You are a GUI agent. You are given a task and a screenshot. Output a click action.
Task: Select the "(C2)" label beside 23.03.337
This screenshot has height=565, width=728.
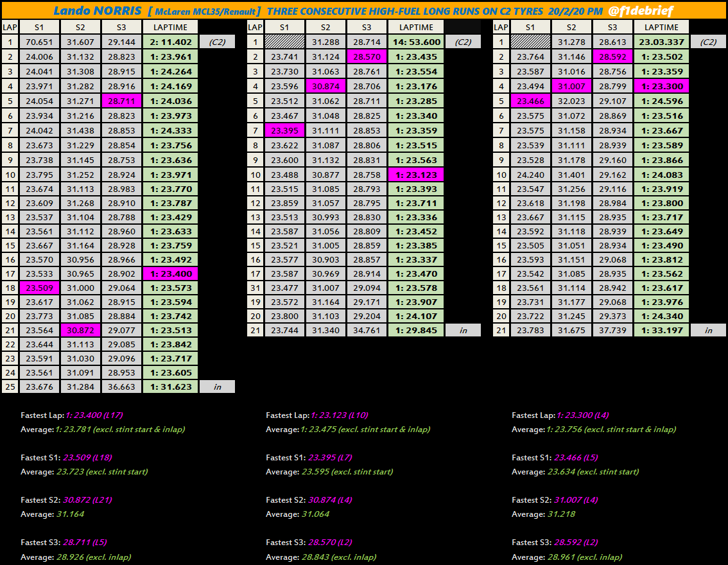pos(708,42)
